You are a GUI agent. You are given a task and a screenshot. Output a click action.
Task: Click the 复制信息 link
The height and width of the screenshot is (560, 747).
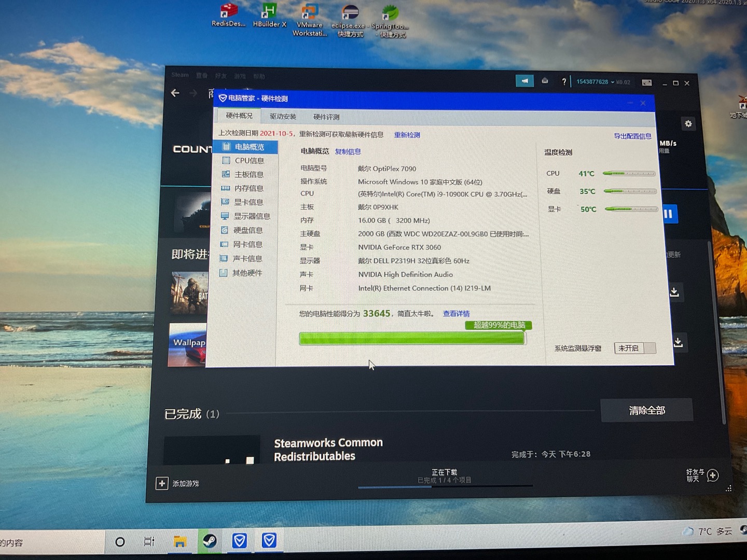(x=348, y=152)
